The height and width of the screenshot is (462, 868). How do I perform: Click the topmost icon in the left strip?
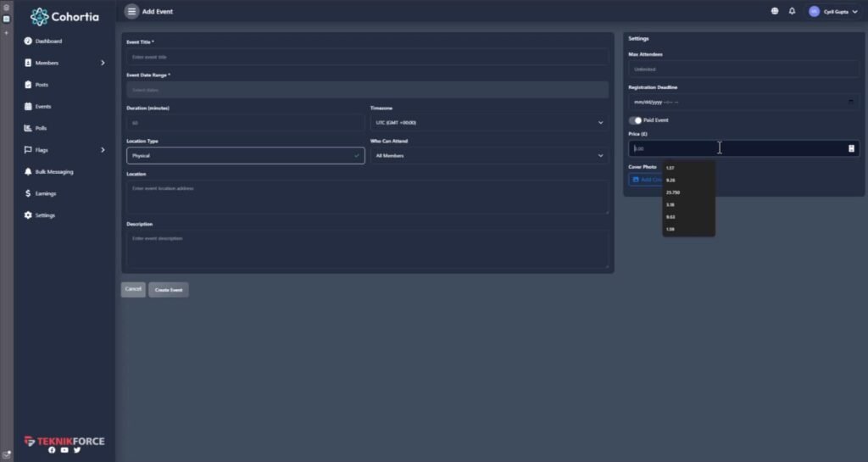click(6, 7)
